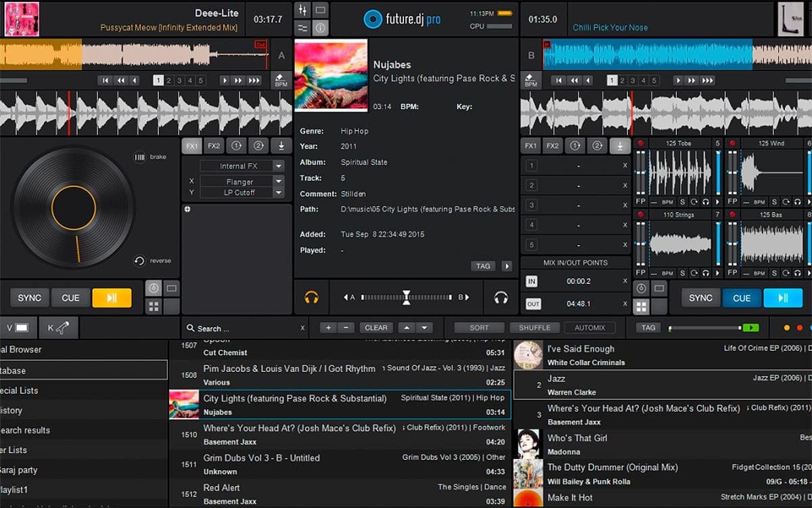This screenshot has height=508, width=812.
Task: Click the green preview player slider
Action: [x=714, y=328]
